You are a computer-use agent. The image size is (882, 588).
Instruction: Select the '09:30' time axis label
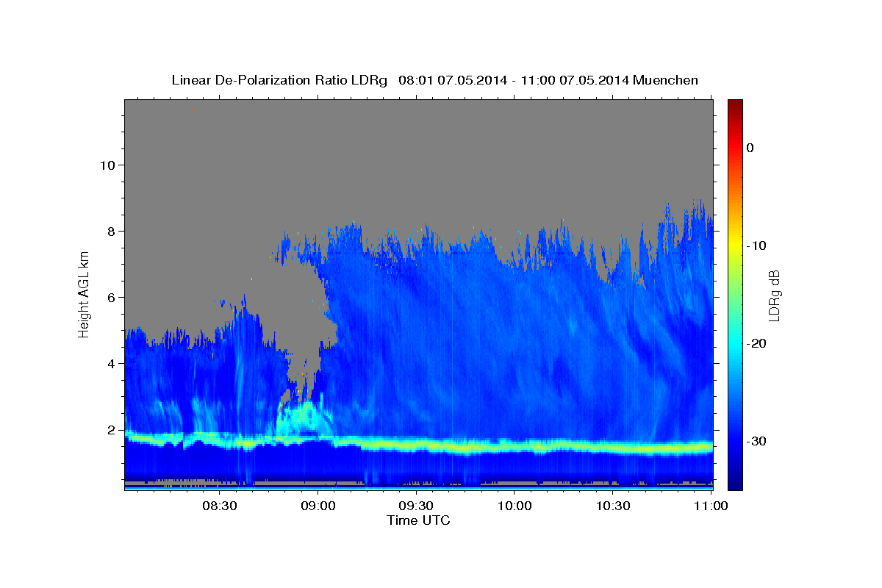[416, 506]
